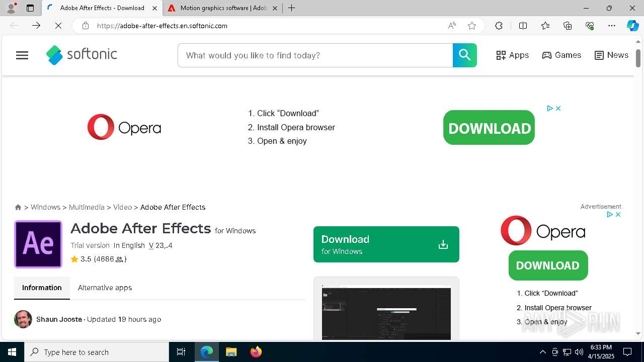The height and width of the screenshot is (362, 644).
Task: Open Task View on taskbar
Action: 181,352
